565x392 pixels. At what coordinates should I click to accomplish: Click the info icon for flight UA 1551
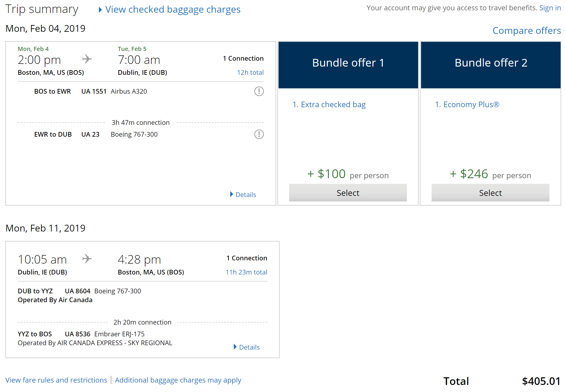point(259,91)
